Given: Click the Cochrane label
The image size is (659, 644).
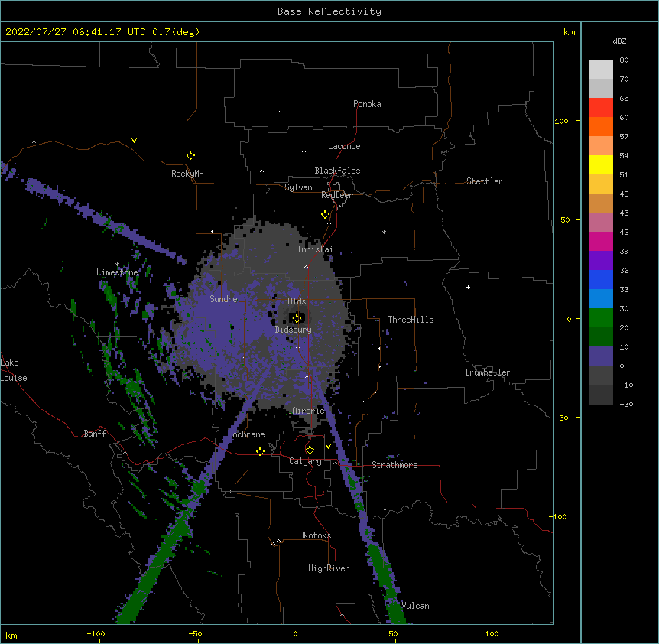Looking at the screenshot, I should click(246, 434).
